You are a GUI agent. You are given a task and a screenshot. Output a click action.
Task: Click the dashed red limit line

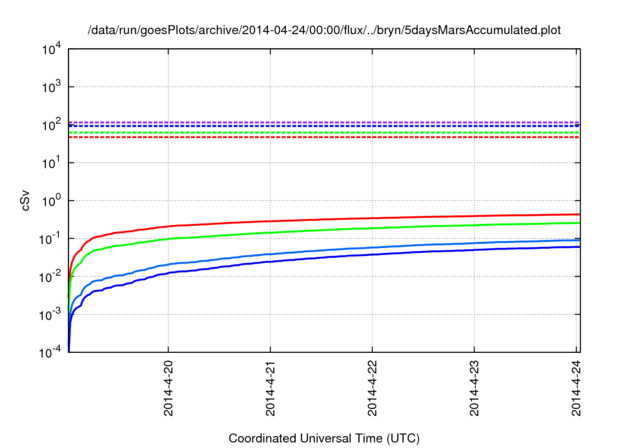pos(324,137)
